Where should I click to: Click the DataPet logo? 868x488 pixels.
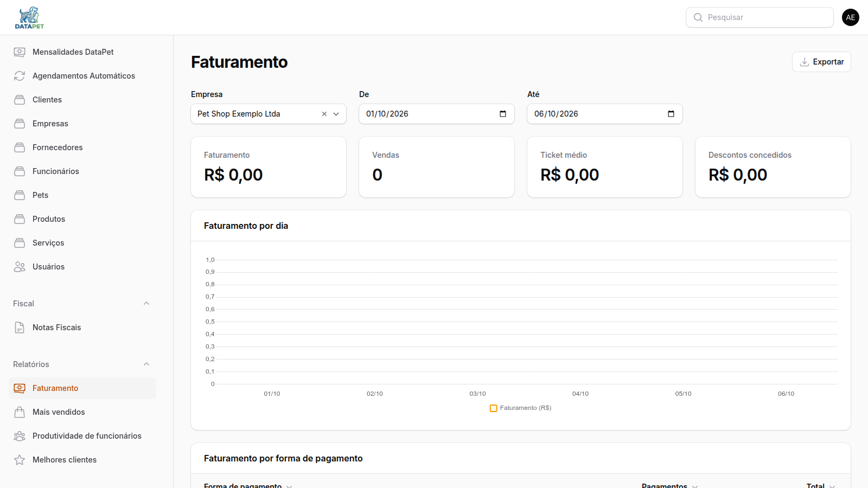coord(29,17)
